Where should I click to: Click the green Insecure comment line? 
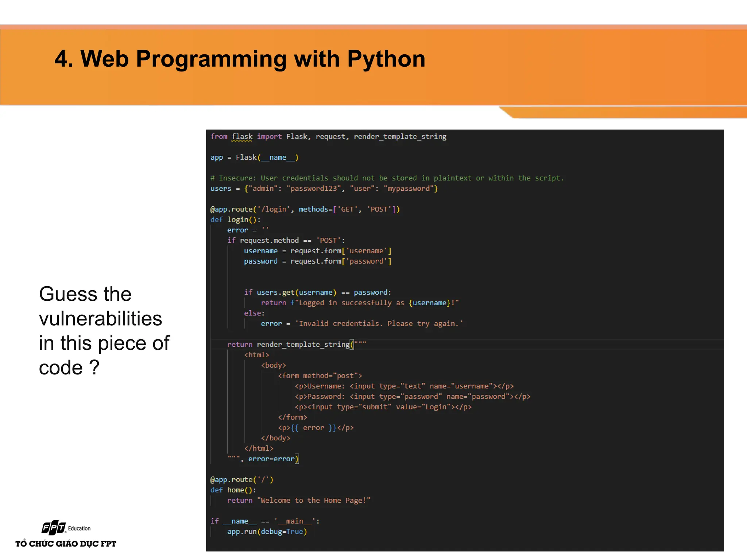387,178
